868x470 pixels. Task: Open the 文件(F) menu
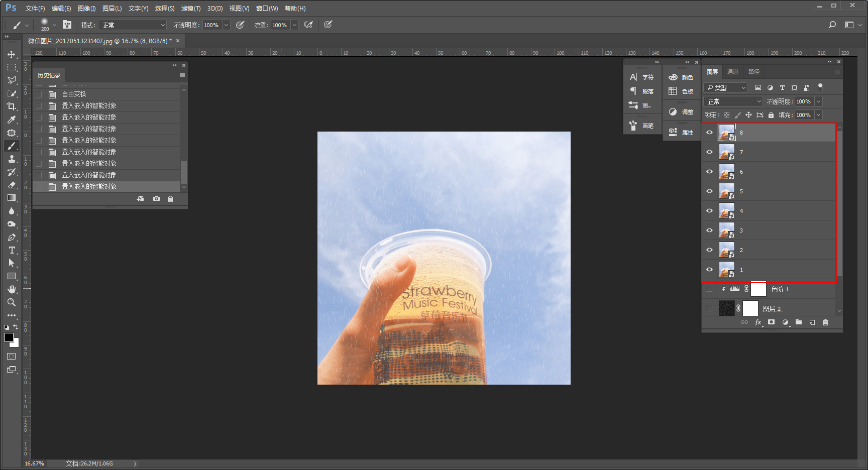click(x=35, y=9)
